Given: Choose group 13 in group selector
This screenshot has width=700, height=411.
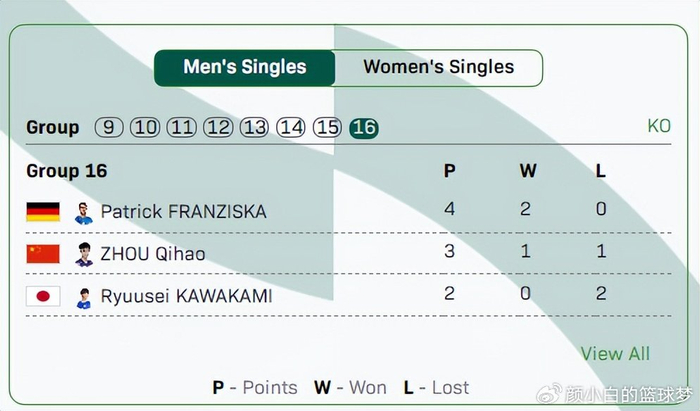Looking at the screenshot, I should pos(255,128).
